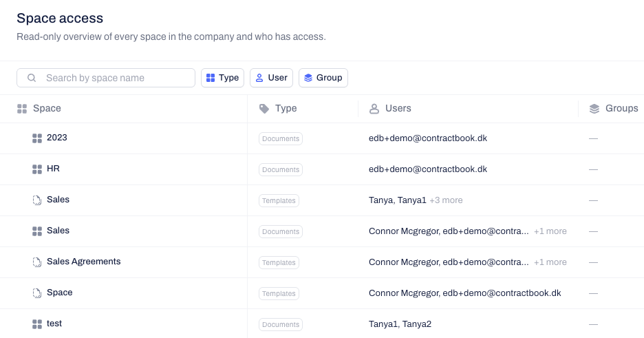644x338 pixels.
Task: Click the Documents tag in the HR row
Action: click(x=281, y=169)
